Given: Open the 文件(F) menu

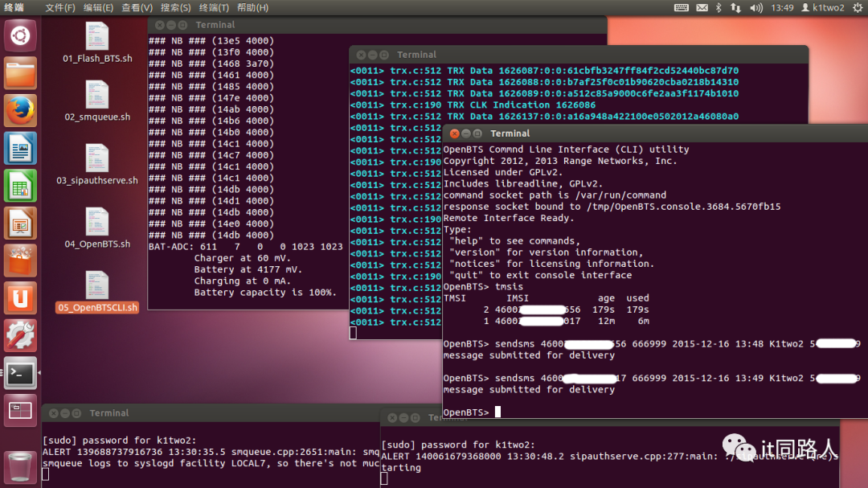Looking at the screenshot, I should pos(59,7).
